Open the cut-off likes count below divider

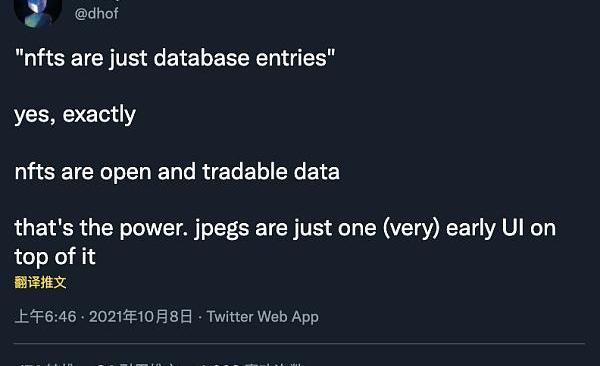coord(253,363)
